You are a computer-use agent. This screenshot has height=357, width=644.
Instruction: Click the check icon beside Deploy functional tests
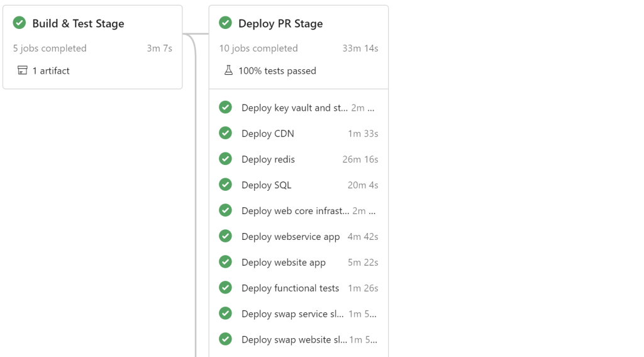[225, 288]
